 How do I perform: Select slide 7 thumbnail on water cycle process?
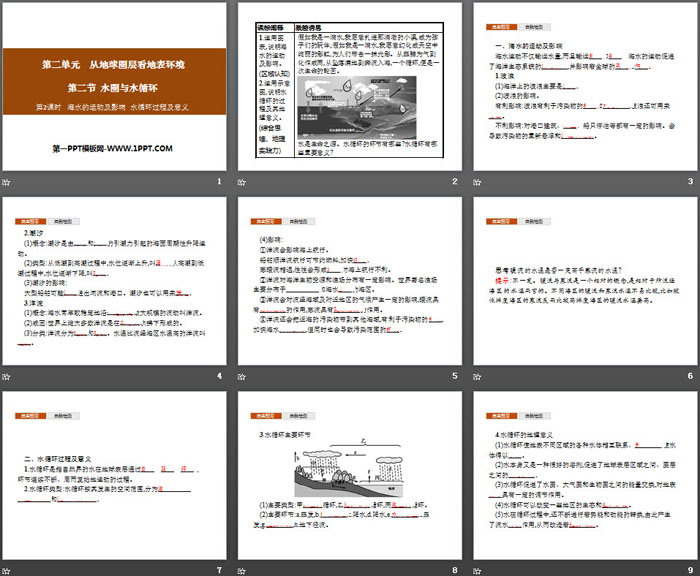click(x=114, y=476)
